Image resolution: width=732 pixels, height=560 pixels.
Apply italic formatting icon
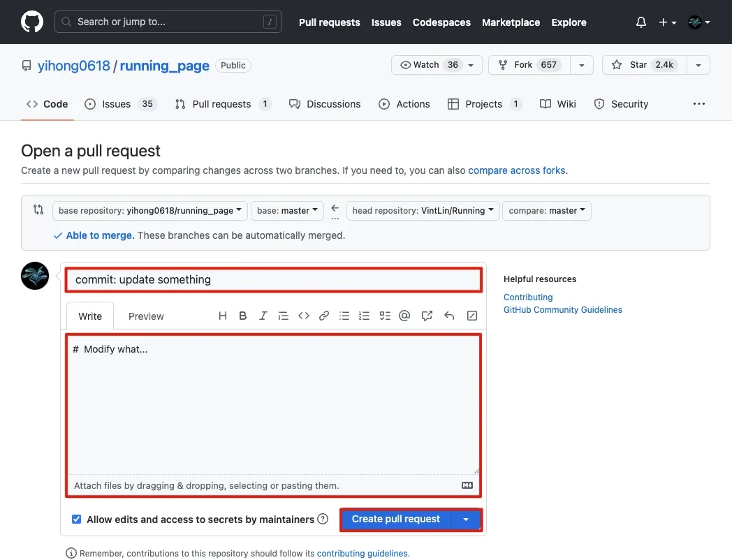click(x=263, y=316)
